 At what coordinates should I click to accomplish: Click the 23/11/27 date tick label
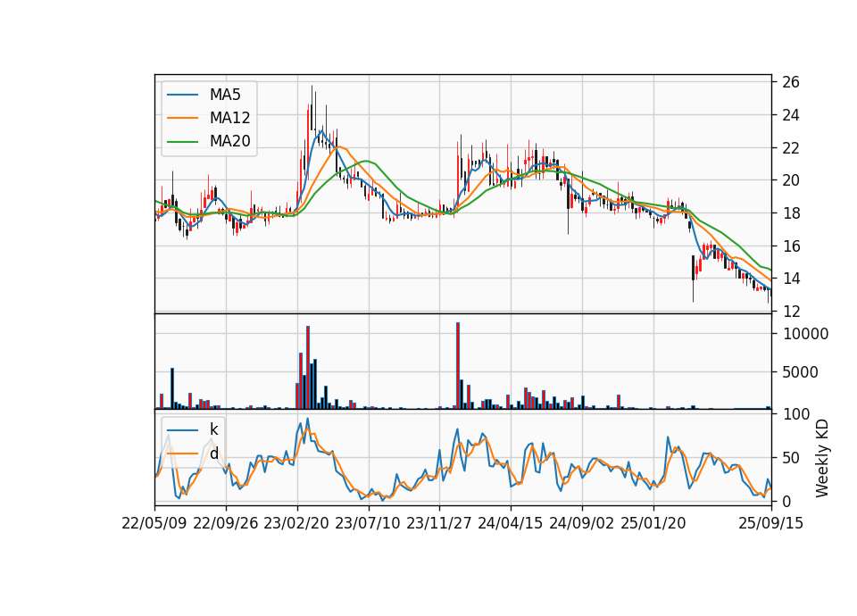439,523
